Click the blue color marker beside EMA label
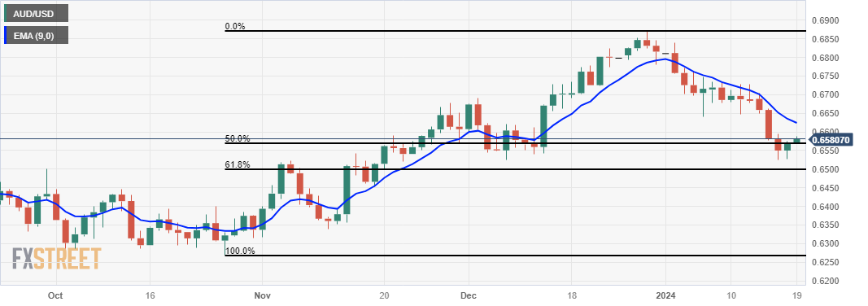The image size is (868, 306). 6,35
